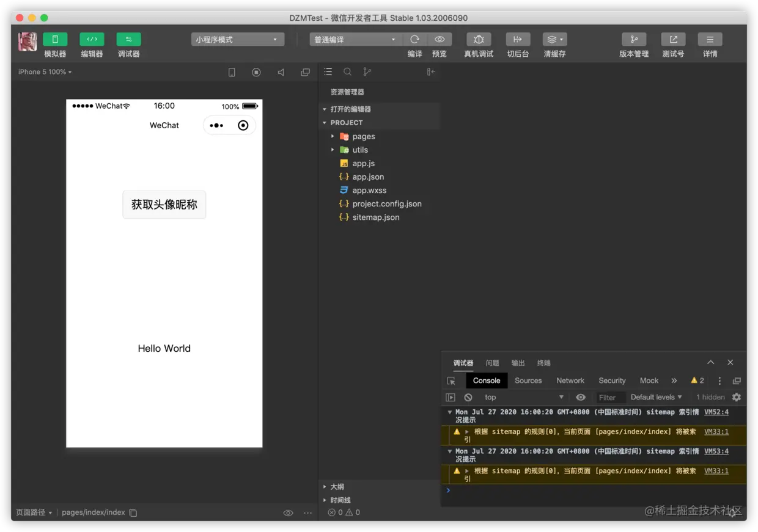The height and width of the screenshot is (532, 758).
Task: Open the devtools three-dot options menu
Action: (x=719, y=381)
